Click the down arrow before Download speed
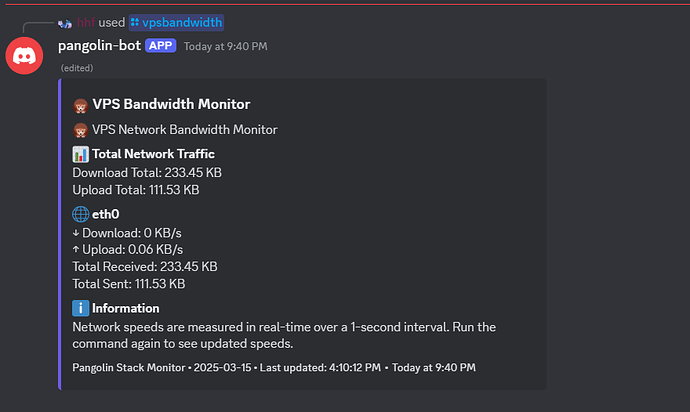This screenshot has height=412, width=690. click(x=76, y=233)
